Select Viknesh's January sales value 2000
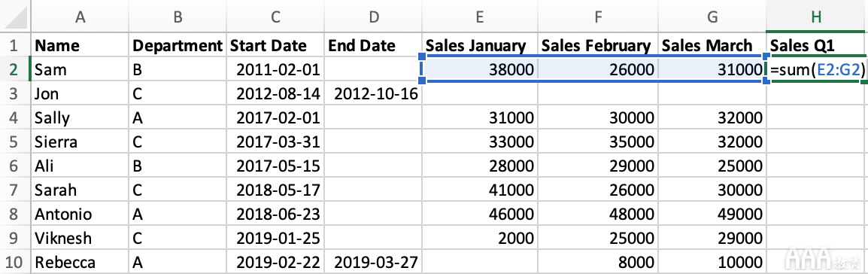 point(479,238)
